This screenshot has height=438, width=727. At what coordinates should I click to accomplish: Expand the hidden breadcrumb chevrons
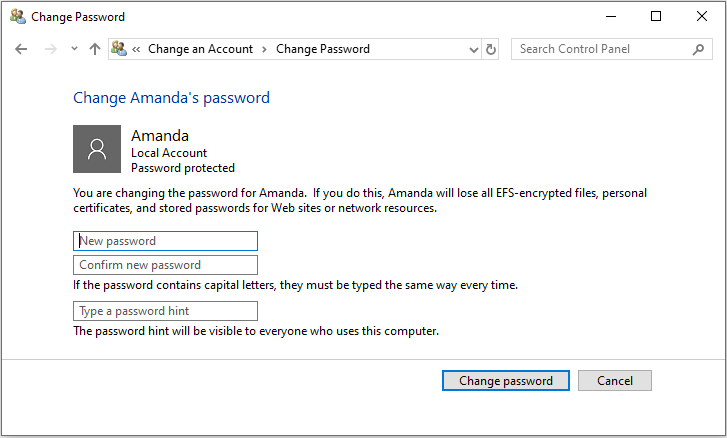click(136, 49)
